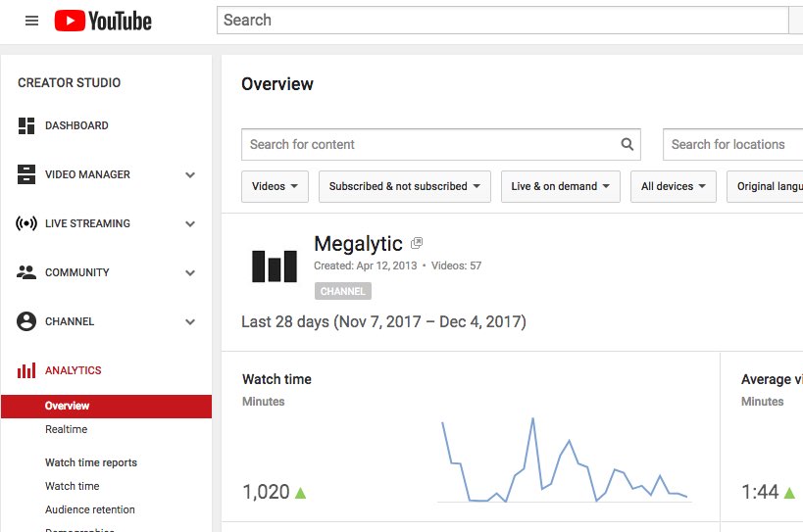Click the Live Streaming broadcast icon

point(26,224)
